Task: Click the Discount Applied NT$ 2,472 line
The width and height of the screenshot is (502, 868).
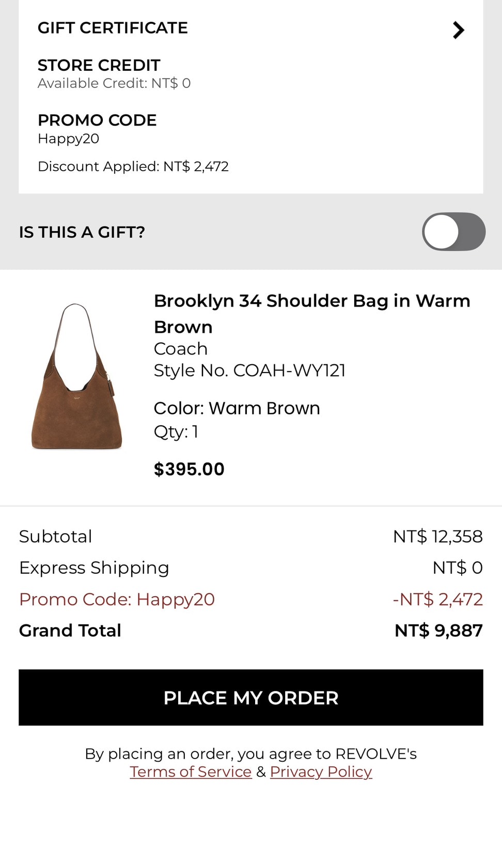Action: 133,166
